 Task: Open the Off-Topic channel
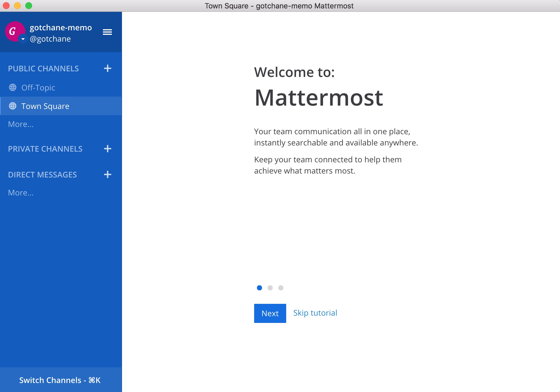(38, 88)
